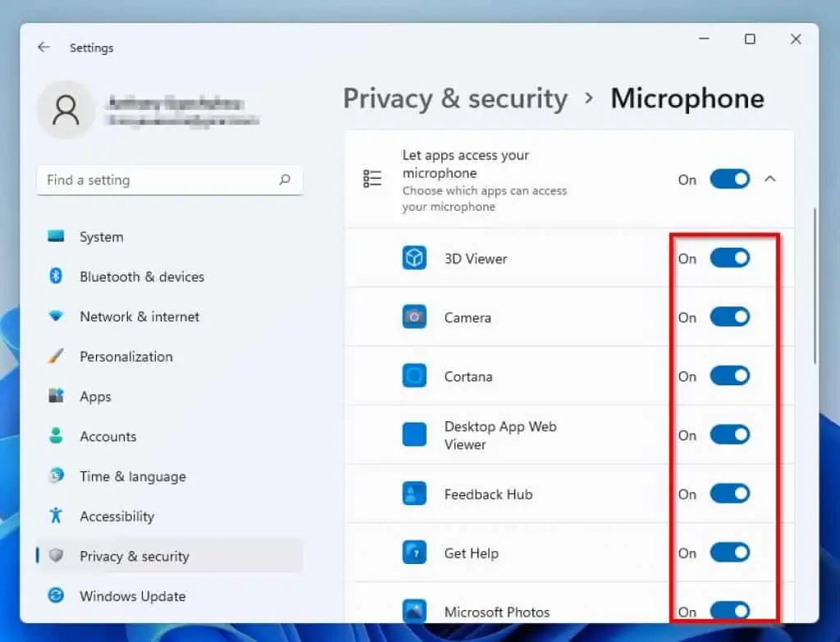Disable Cortana microphone access
Viewport: 840px width, 642px height.
click(x=728, y=376)
